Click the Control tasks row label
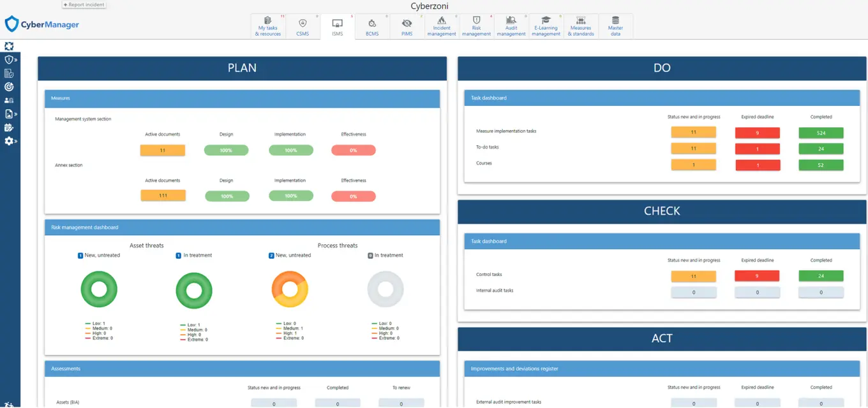This screenshot has width=868, height=408. [489, 275]
